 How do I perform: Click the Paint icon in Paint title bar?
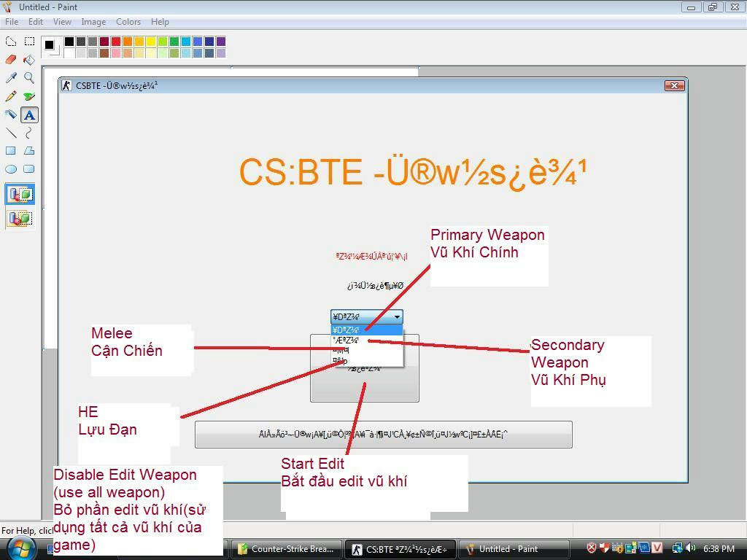pyautogui.click(x=7, y=7)
